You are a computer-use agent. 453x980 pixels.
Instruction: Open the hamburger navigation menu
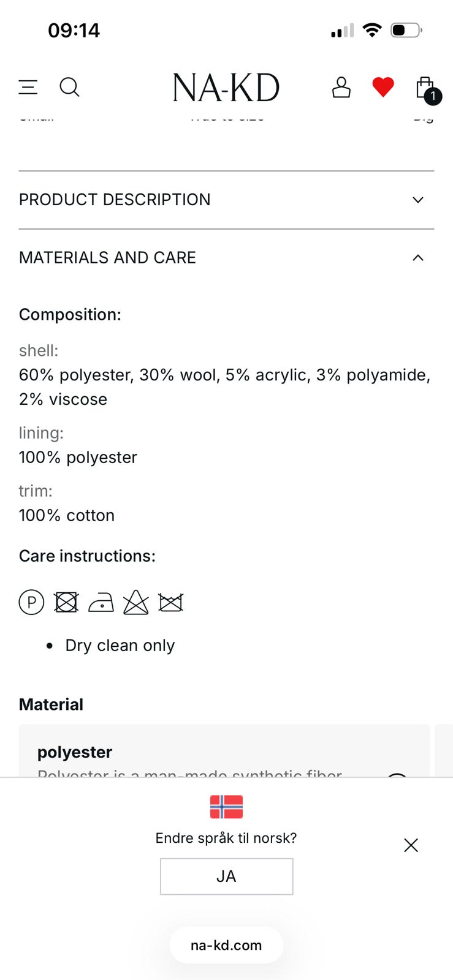(28, 87)
